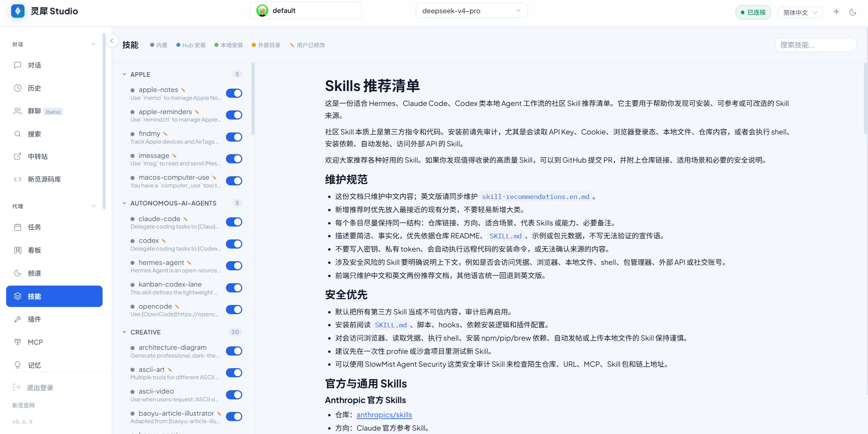Toggle the findmy skill switch

234,137
